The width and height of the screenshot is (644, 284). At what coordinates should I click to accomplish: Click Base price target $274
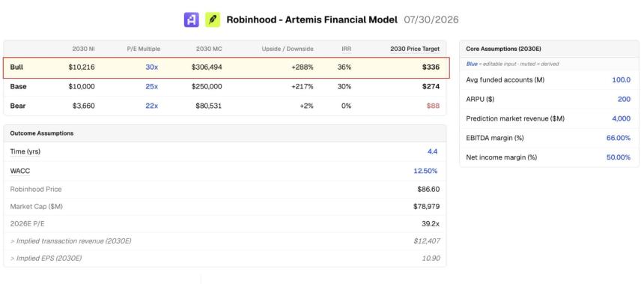[x=431, y=86]
